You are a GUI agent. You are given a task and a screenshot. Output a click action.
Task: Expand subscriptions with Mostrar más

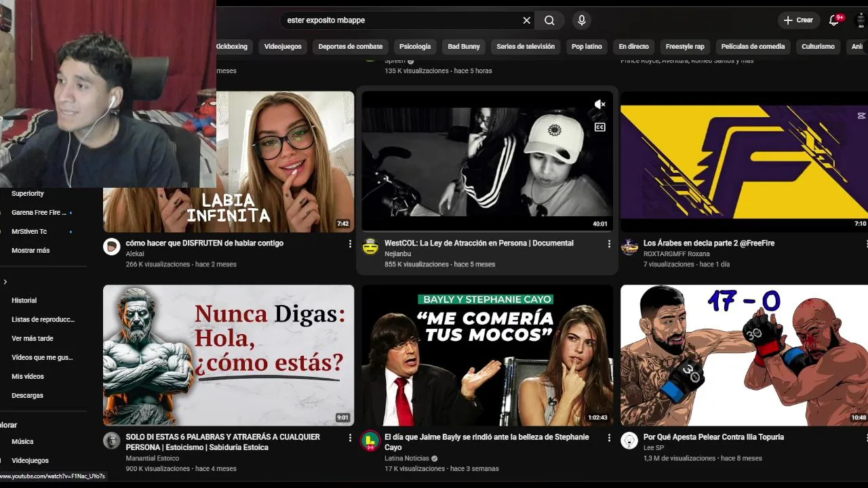pos(31,251)
